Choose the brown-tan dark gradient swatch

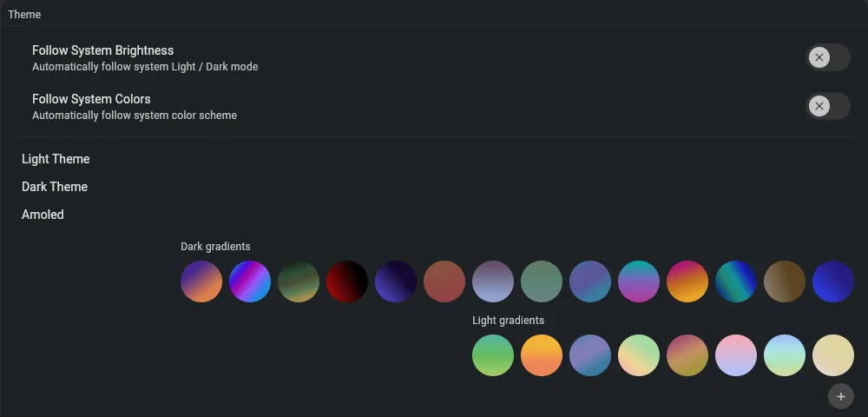[x=785, y=281]
